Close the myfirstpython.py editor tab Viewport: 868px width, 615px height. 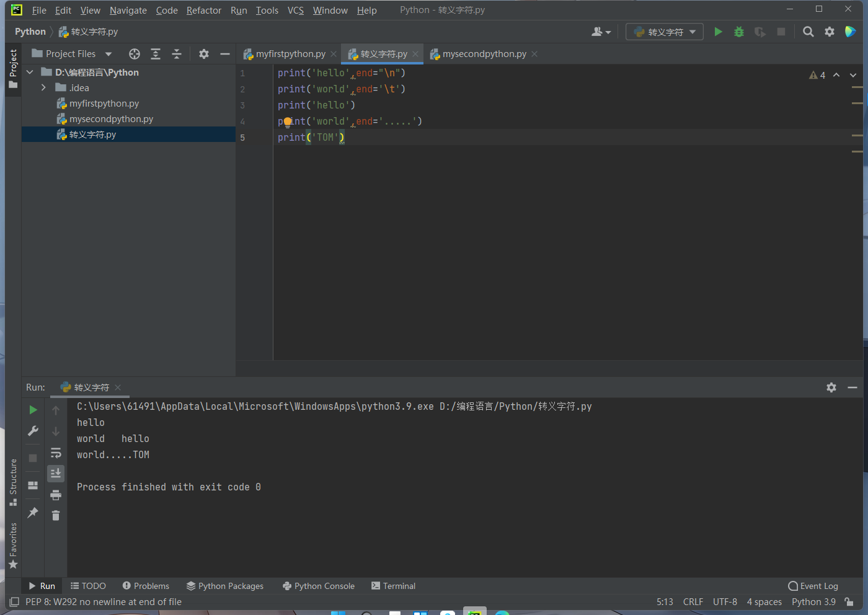(334, 55)
